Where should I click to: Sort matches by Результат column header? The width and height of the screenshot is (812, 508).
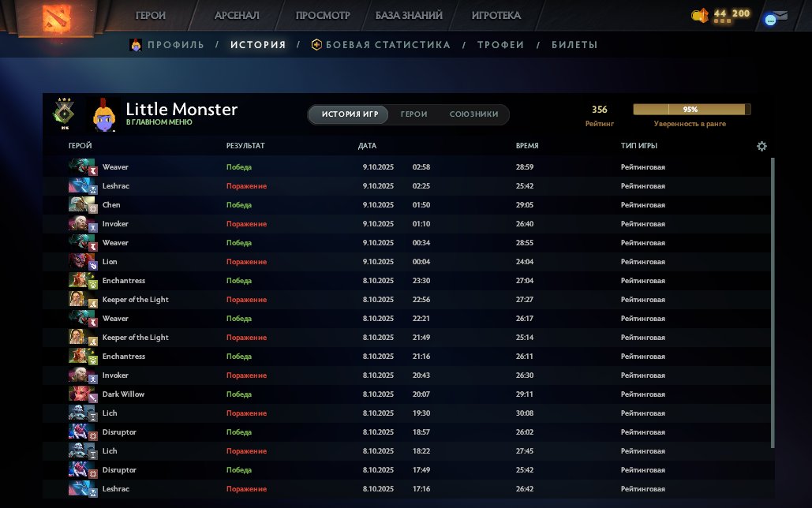(245, 146)
